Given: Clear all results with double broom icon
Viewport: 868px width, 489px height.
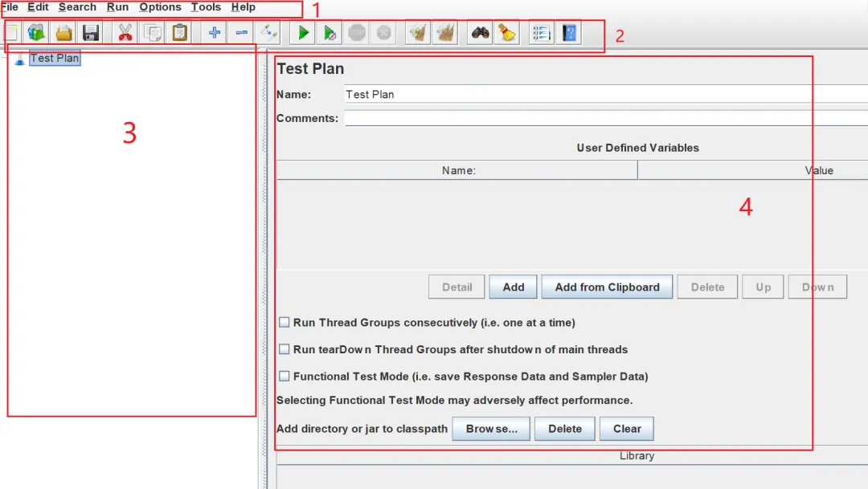Looking at the screenshot, I should [445, 33].
